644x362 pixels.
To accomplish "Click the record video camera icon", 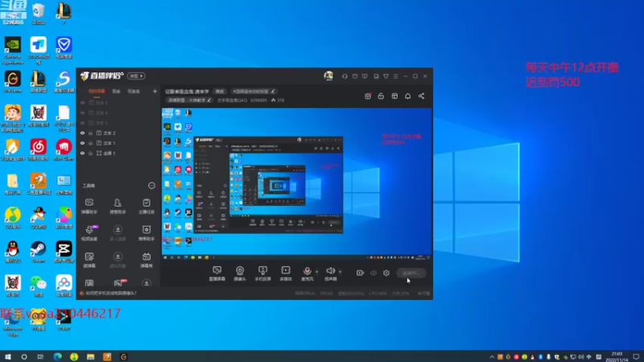I will 360,273.
